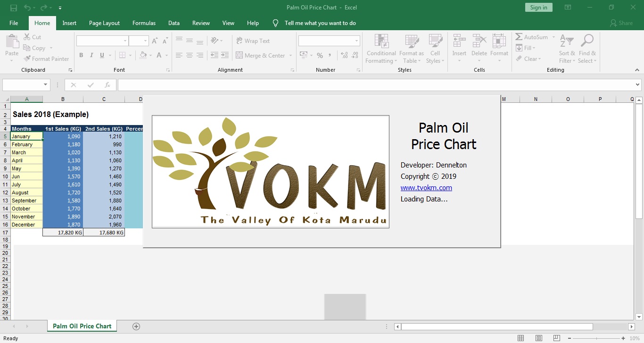The width and height of the screenshot is (644, 343).
Task: Click the Share button
Action: pyautogui.click(x=621, y=23)
